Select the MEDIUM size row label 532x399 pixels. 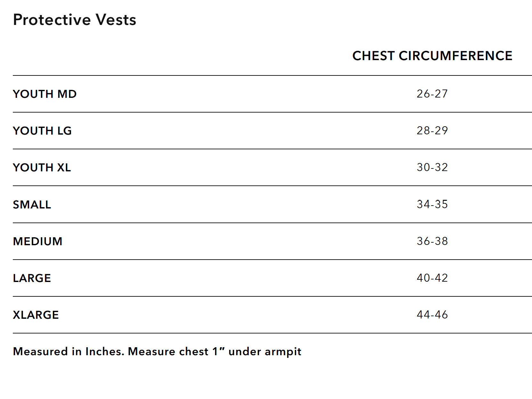point(38,241)
